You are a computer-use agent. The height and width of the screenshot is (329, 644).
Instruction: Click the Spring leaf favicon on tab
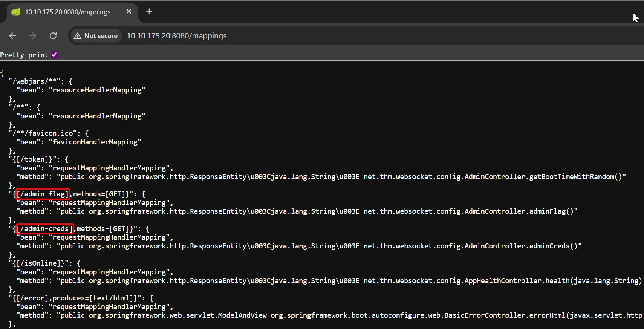[x=16, y=12]
